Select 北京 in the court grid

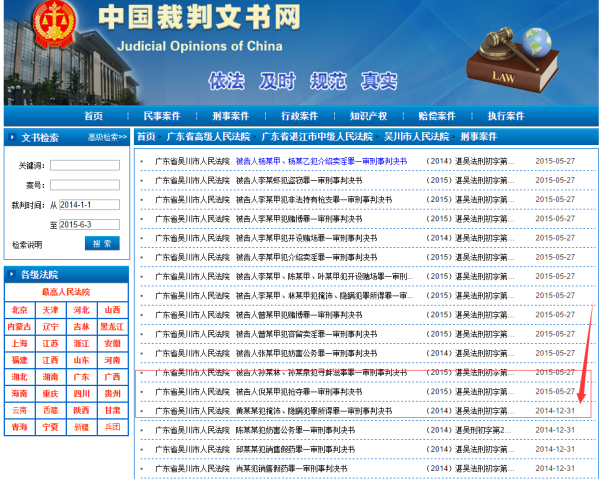click(20, 310)
